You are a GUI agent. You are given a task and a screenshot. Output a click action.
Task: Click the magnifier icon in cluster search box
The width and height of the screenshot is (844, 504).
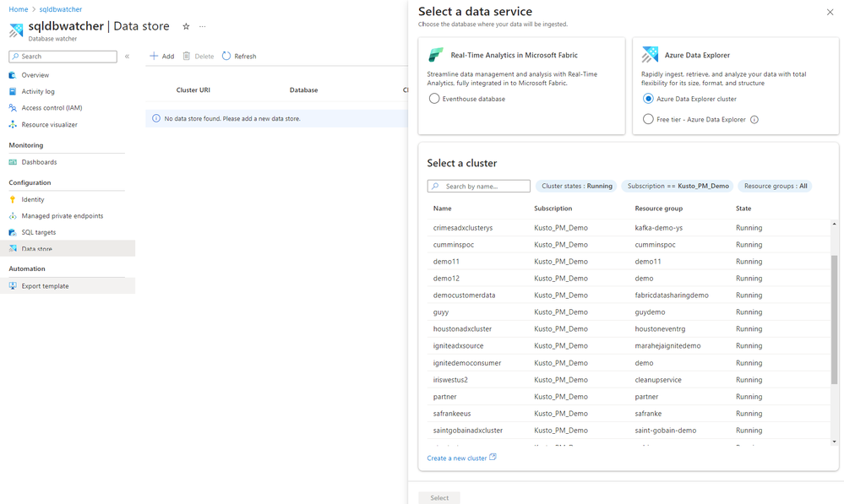[x=435, y=186]
